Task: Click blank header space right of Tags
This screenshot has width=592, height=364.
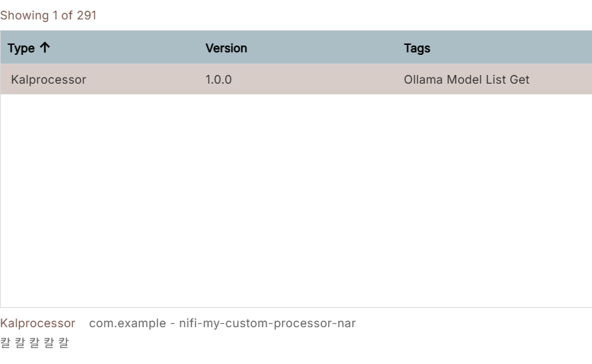Action: (x=511, y=48)
